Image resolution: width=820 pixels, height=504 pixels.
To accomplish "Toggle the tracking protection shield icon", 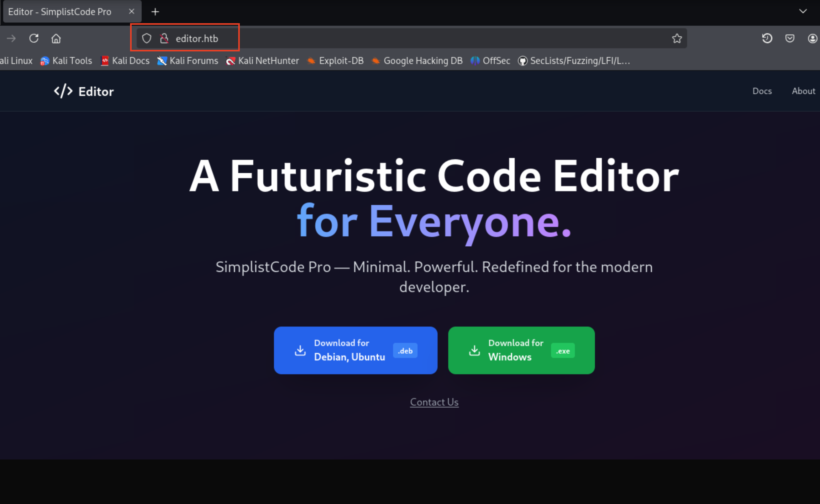I will point(147,38).
